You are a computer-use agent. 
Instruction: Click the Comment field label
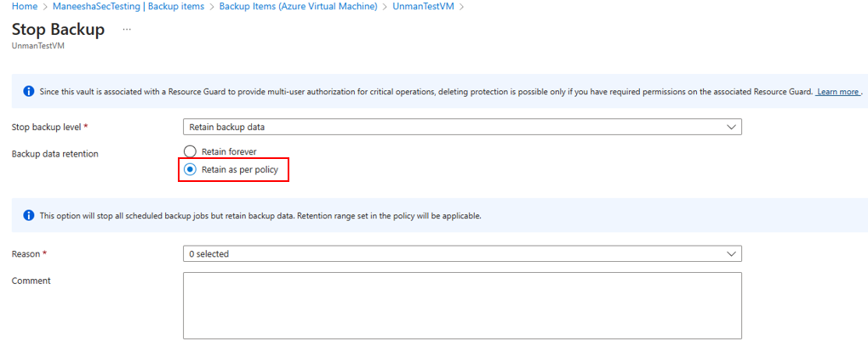(x=31, y=281)
